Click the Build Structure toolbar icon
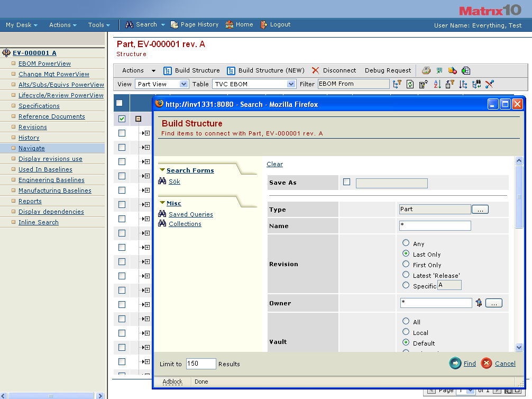Viewport: 532px width, 399px height. coord(168,70)
